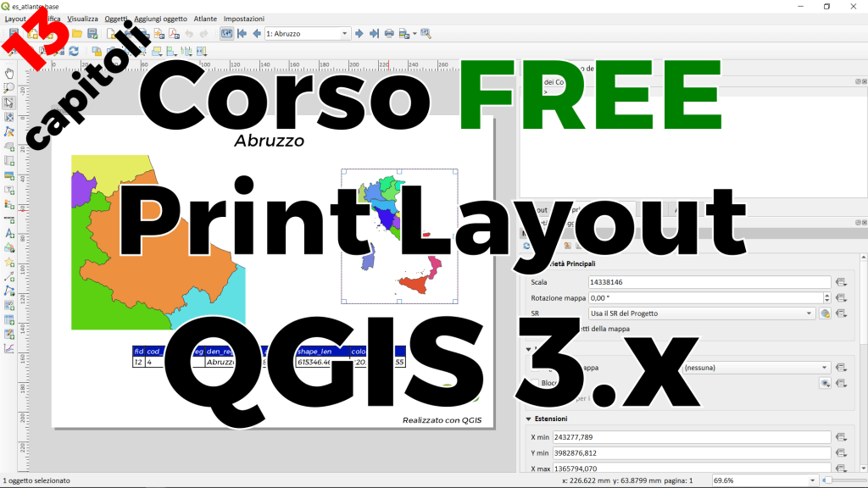
Task: Export layout as PDF icon
Action: (173, 34)
